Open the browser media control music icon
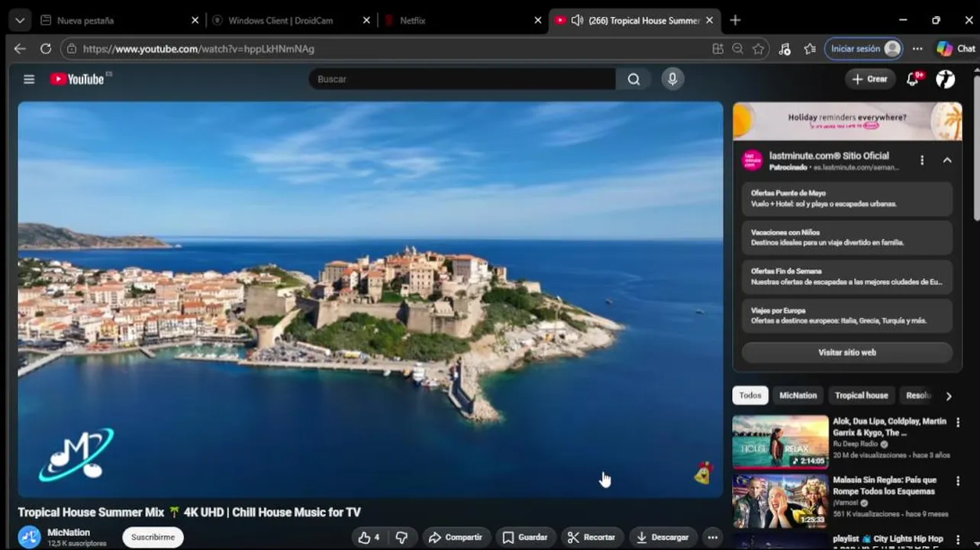The width and height of the screenshot is (980, 550). point(785,49)
